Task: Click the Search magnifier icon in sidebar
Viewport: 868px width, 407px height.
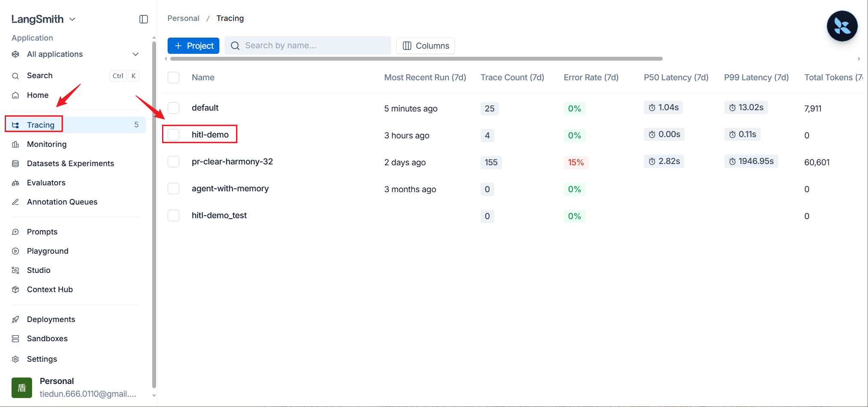Action: click(x=15, y=76)
